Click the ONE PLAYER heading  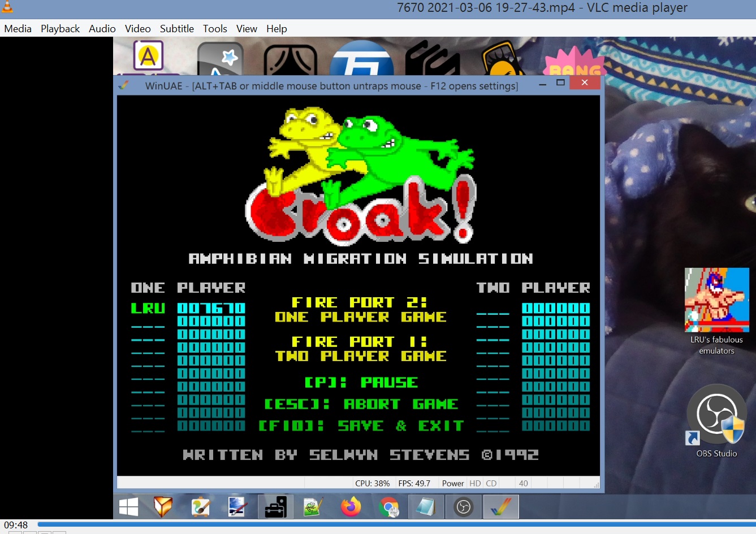pyautogui.click(x=188, y=288)
